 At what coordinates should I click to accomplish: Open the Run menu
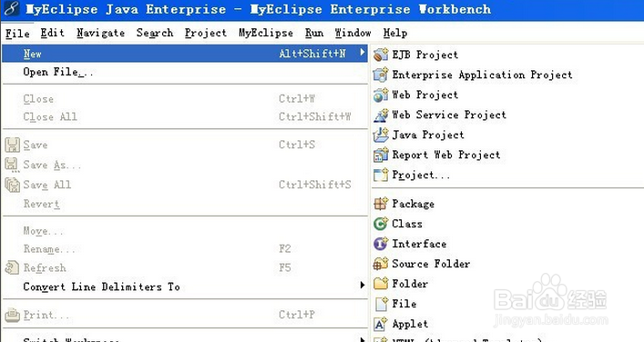click(x=313, y=33)
